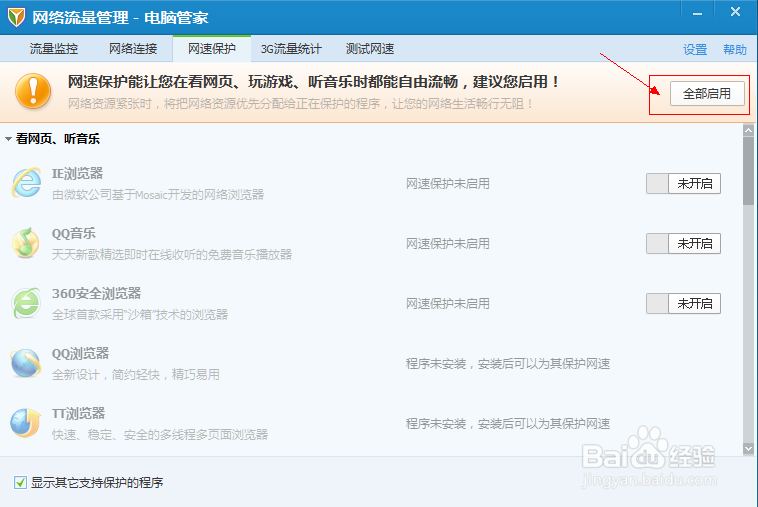Toggle the QQ音乐 protection switch

pyautogui.click(x=683, y=244)
